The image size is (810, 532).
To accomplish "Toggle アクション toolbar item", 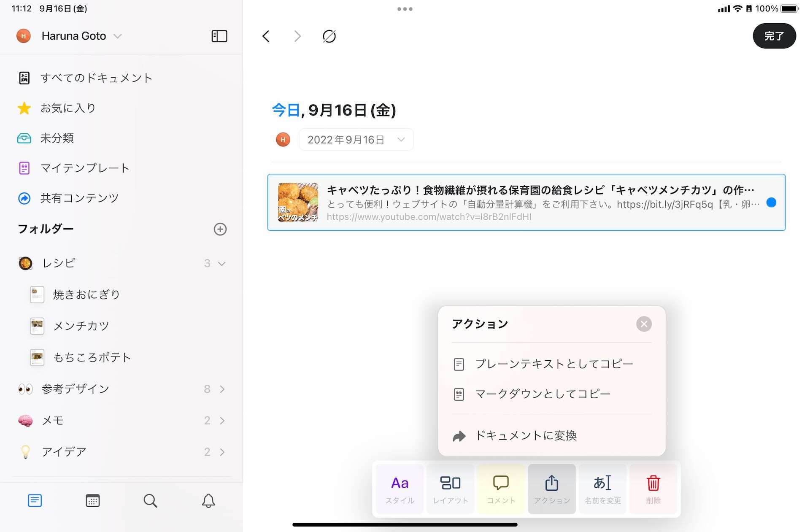I will (x=552, y=489).
